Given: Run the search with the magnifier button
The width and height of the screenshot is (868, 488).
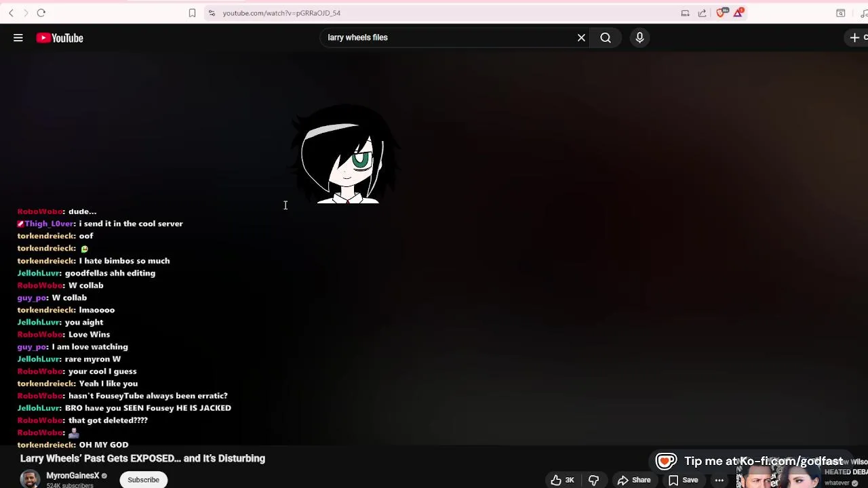Looking at the screenshot, I should tap(606, 38).
